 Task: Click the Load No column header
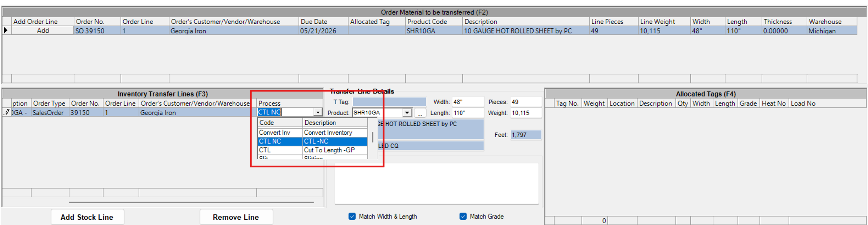click(x=803, y=103)
